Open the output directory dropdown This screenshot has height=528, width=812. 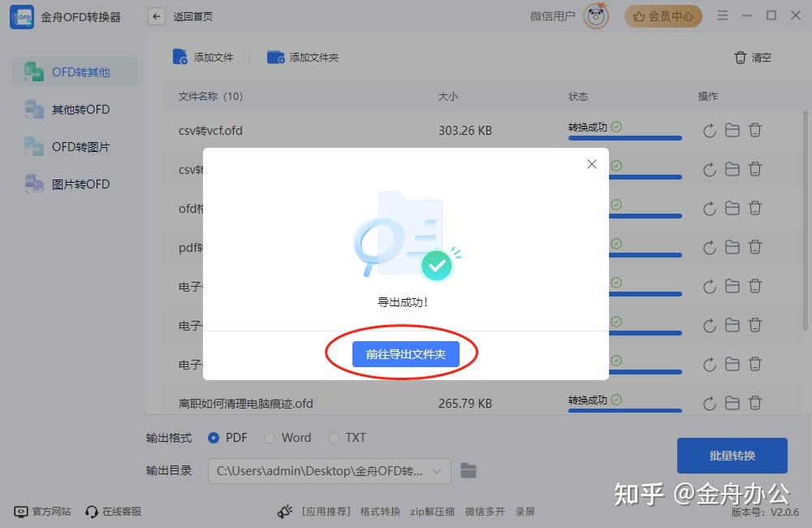click(x=438, y=470)
